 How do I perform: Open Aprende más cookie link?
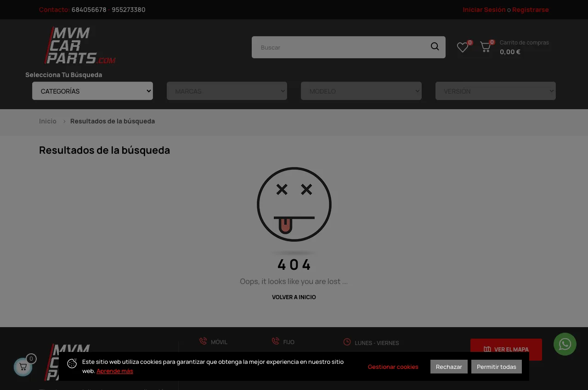[x=115, y=371]
